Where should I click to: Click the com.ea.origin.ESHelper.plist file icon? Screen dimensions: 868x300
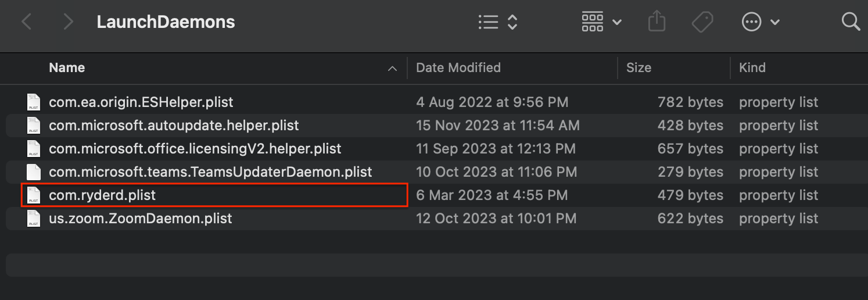[x=34, y=102]
